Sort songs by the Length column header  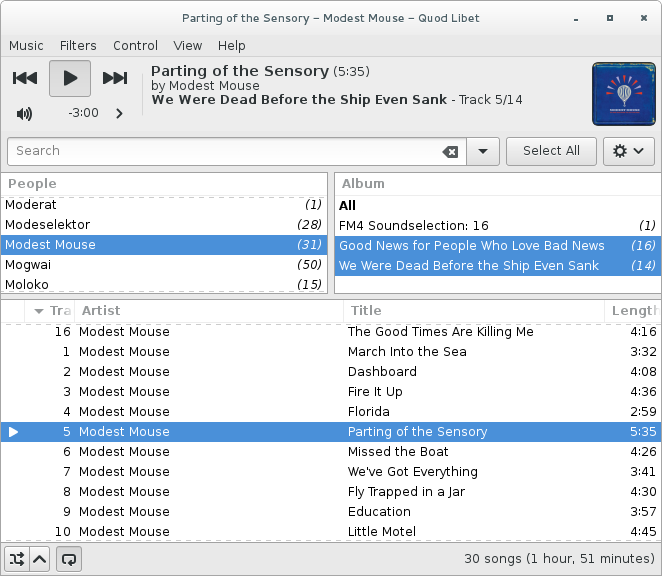pos(633,311)
